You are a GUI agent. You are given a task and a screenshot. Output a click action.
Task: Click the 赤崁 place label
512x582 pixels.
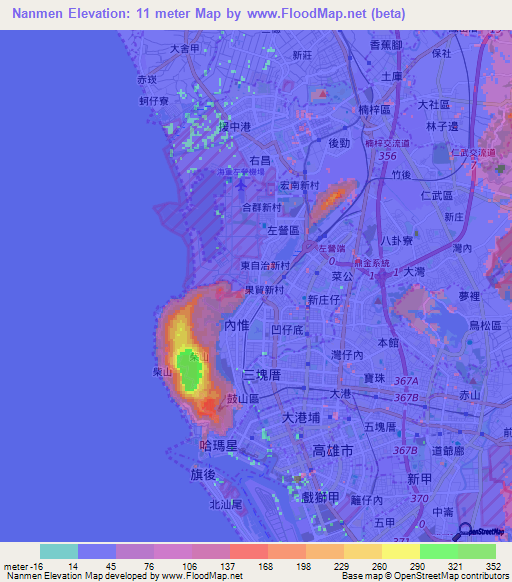[x=147, y=79]
